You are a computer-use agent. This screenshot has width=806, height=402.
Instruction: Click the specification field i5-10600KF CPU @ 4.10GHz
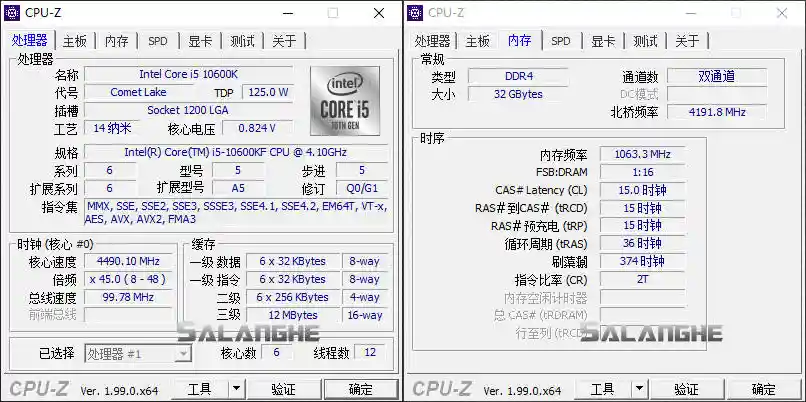[236, 152]
